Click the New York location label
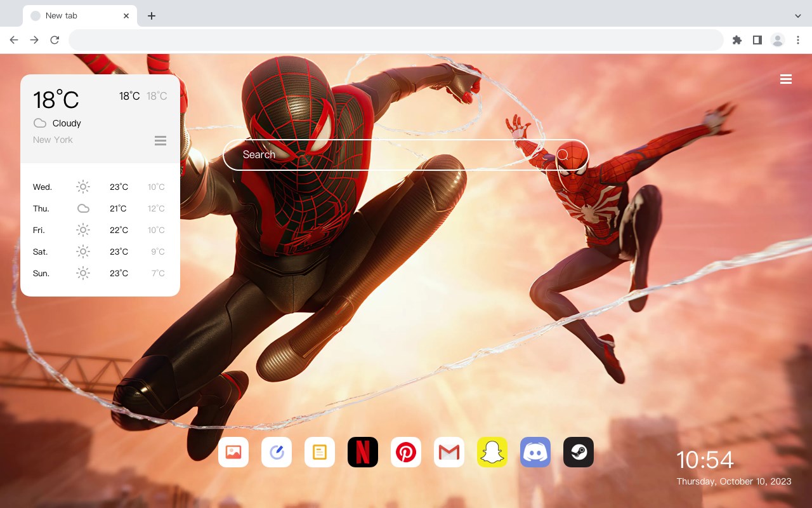Viewport: 812px width, 508px height. 53,140
